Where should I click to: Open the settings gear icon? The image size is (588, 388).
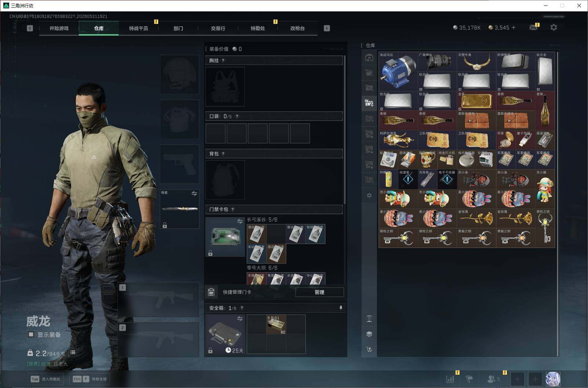(x=553, y=28)
